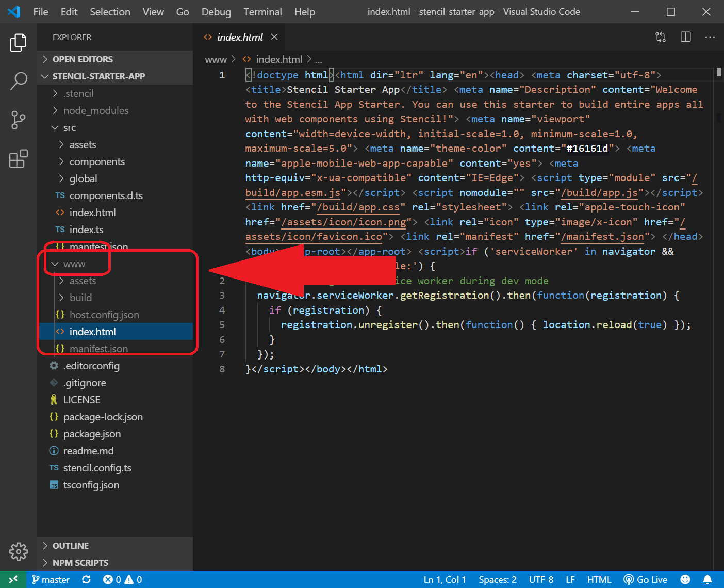Collapse the www folder
This screenshot has width=724, height=588.
click(116, 264)
